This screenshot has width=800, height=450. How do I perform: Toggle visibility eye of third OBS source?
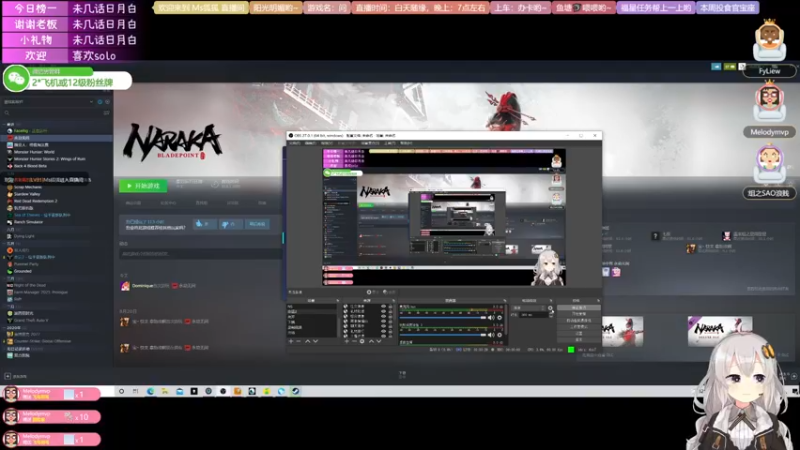(384, 316)
